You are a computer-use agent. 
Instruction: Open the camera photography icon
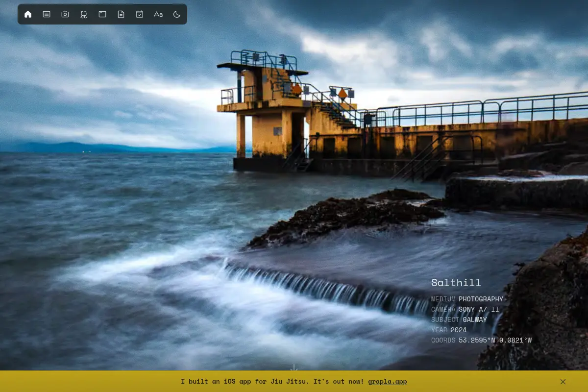point(65,14)
